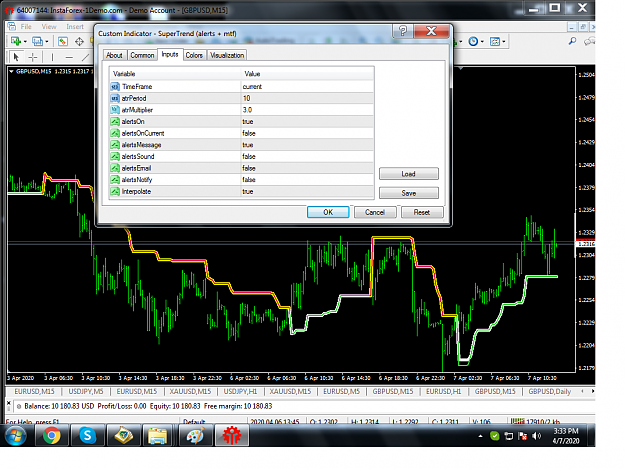The height and width of the screenshot is (469, 625).
Task: Open the New Chart toolbar icon
Action: pos(16,41)
